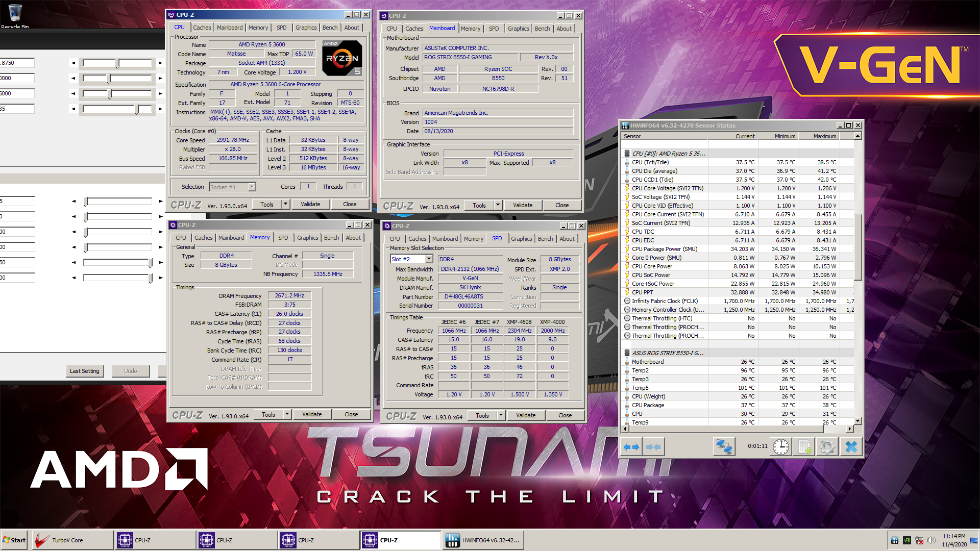The height and width of the screenshot is (551, 980).
Task: Click Validate button in SPD CPU-Z window
Action: pos(526,415)
